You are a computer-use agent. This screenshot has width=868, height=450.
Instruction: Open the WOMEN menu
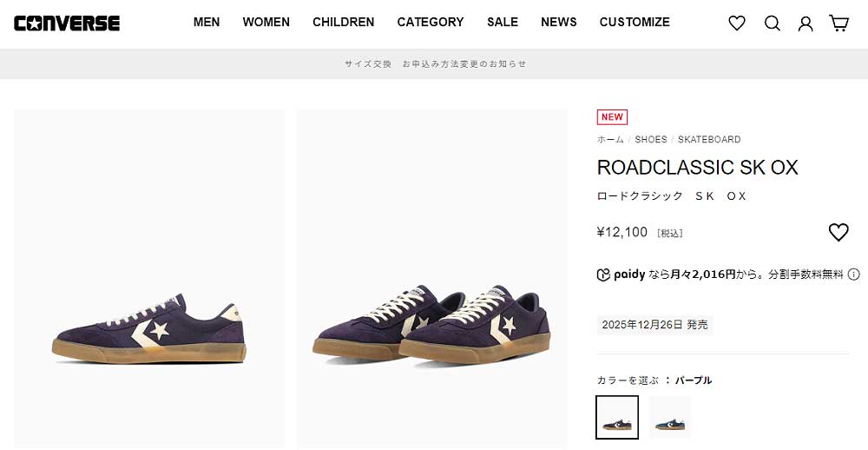point(266,23)
